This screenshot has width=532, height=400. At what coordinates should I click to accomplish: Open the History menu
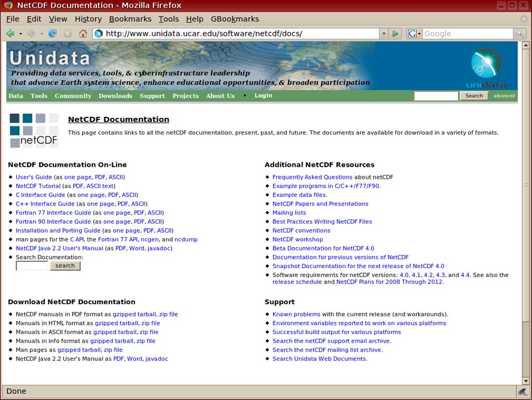88,19
